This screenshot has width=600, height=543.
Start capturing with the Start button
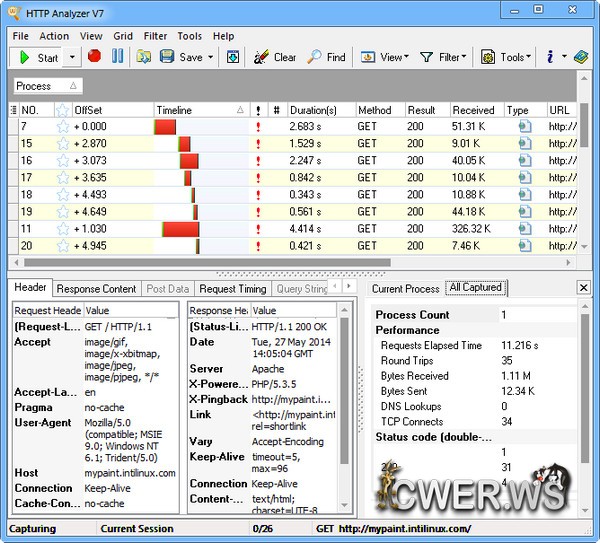point(38,57)
